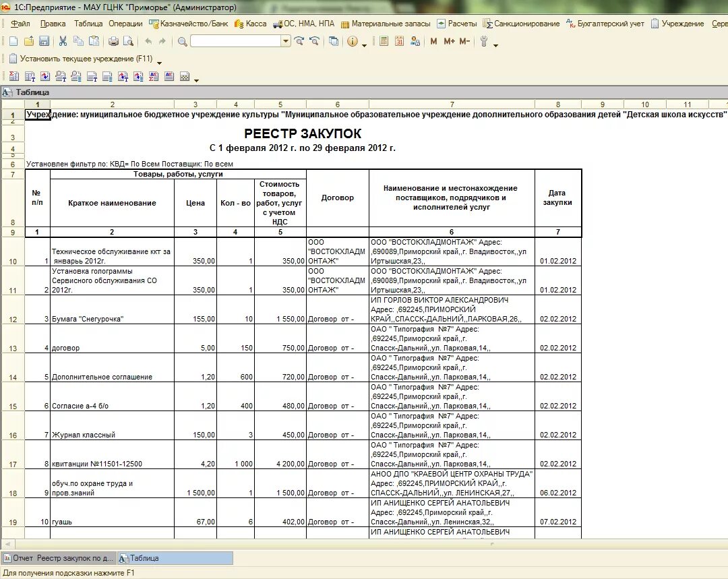The width and height of the screenshot is (728, 579).
Task: Click cell Бумага "Снегурочка"
Action: click(x=112, y=309)
